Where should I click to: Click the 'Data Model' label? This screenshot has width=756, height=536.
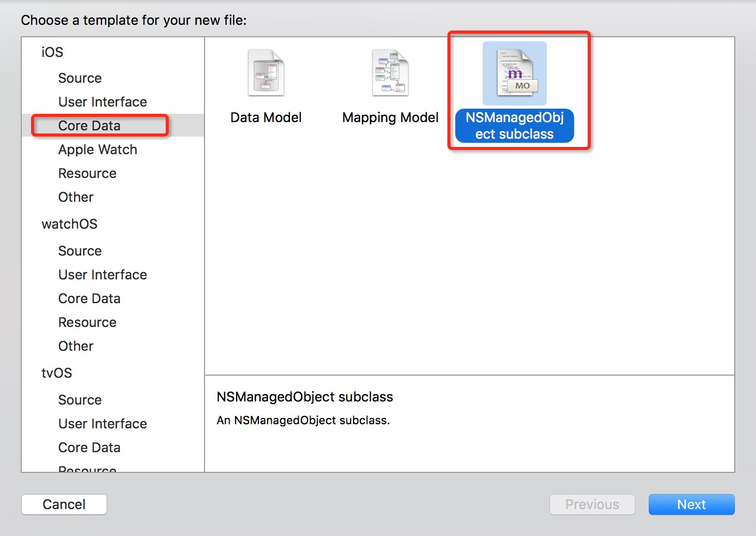pos(266,117)
